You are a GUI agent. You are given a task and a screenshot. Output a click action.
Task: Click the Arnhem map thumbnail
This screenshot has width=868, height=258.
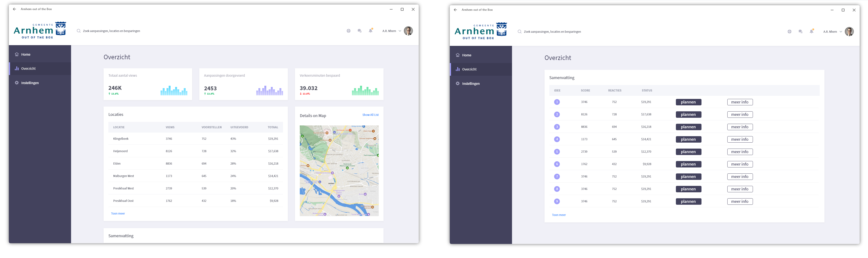(x=339, y=171)
